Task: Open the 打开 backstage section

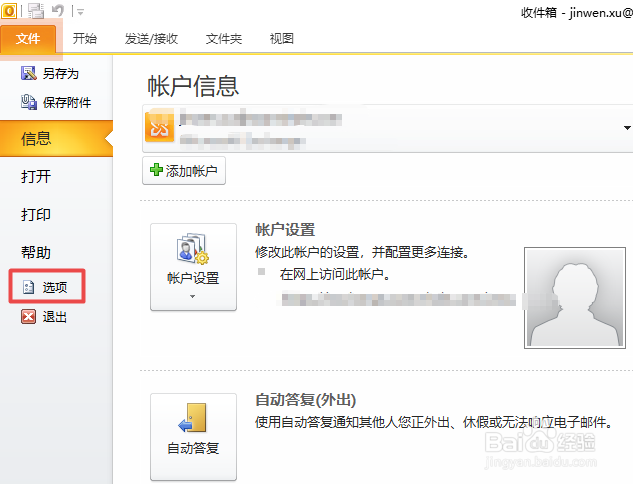Action: click(36, 176)
